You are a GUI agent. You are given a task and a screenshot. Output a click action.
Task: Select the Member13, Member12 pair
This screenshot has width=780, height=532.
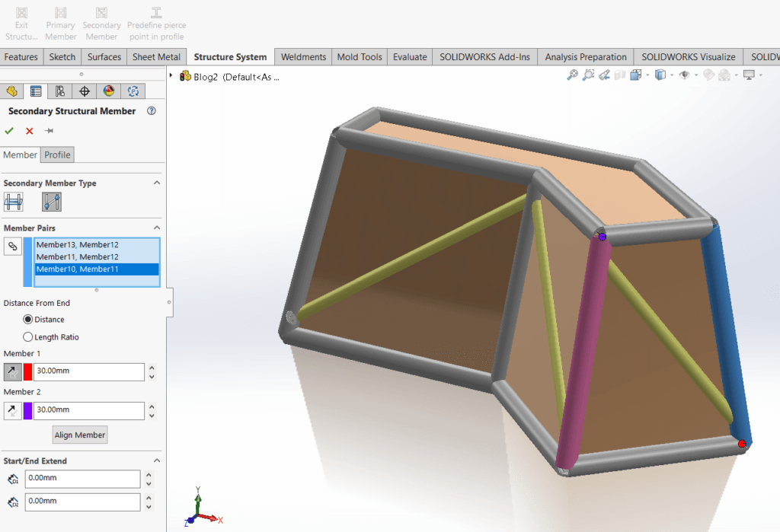[77, 245]
